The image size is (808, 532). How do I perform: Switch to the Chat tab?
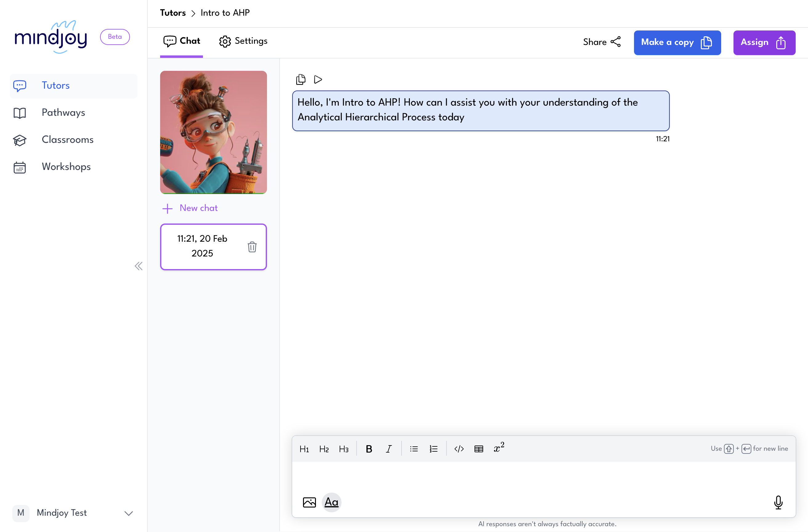click(x=182, y=41)
